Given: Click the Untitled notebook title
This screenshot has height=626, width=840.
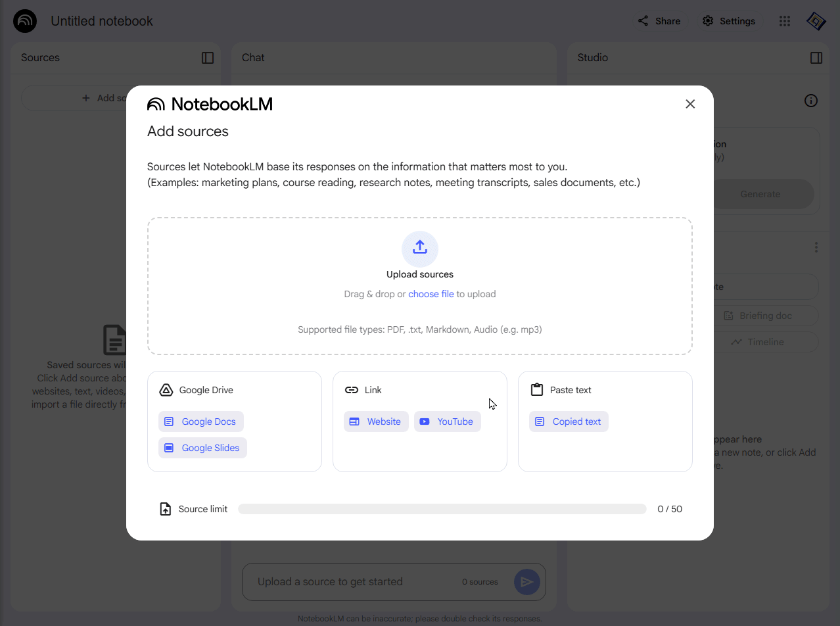Looking at the screenshot, I should tap(102, 21).
